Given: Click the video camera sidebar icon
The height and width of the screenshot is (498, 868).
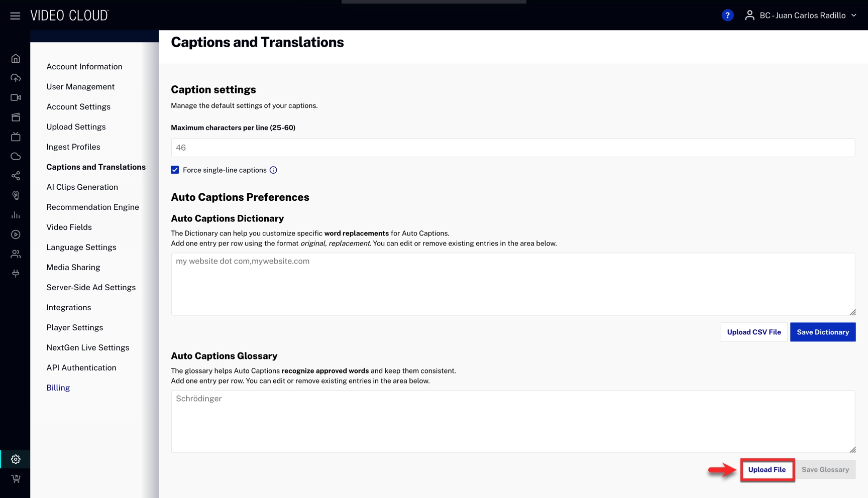Looking at the screenshot, I should pos(16,97).
